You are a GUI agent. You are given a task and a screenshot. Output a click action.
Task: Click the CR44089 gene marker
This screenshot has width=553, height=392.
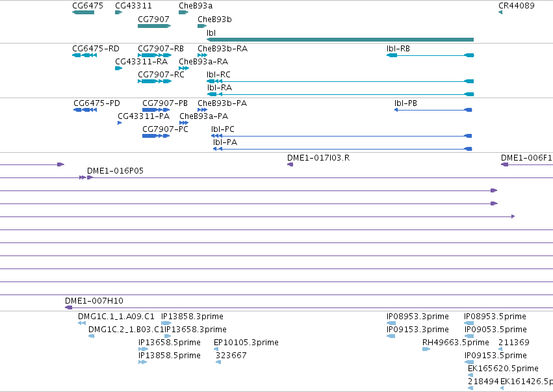(x=500, y=12)
